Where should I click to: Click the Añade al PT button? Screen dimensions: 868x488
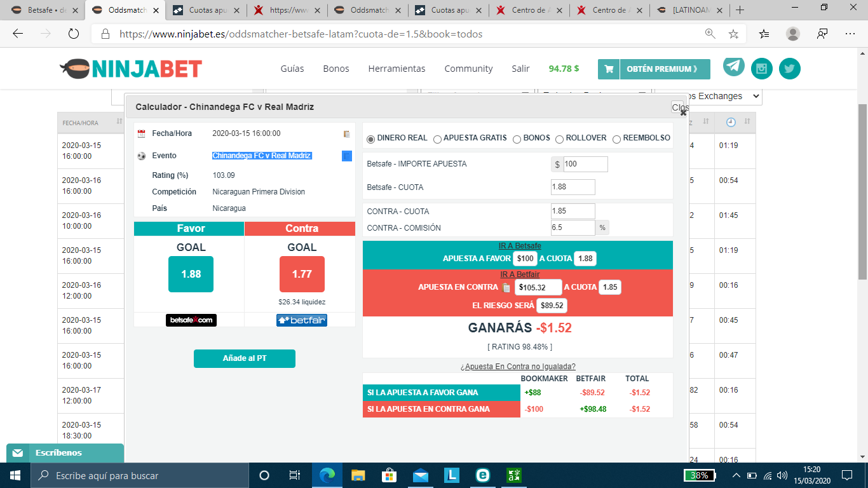[245, 358]
